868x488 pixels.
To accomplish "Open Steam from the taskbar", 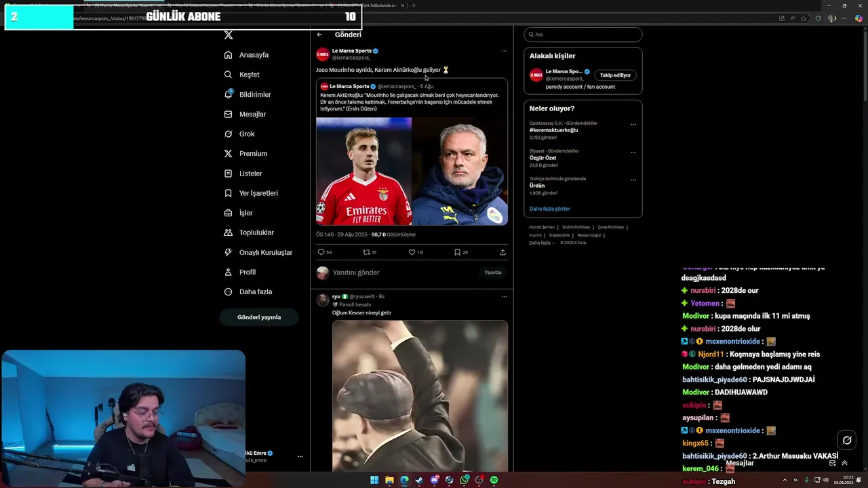I will (x=419, y=480).
